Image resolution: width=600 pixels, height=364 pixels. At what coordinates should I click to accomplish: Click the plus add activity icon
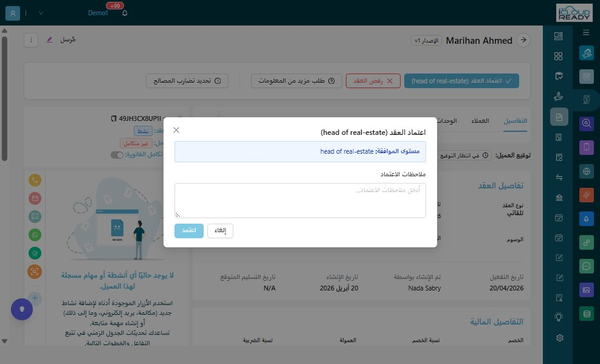pyautogui.click(x=35, y=298)
